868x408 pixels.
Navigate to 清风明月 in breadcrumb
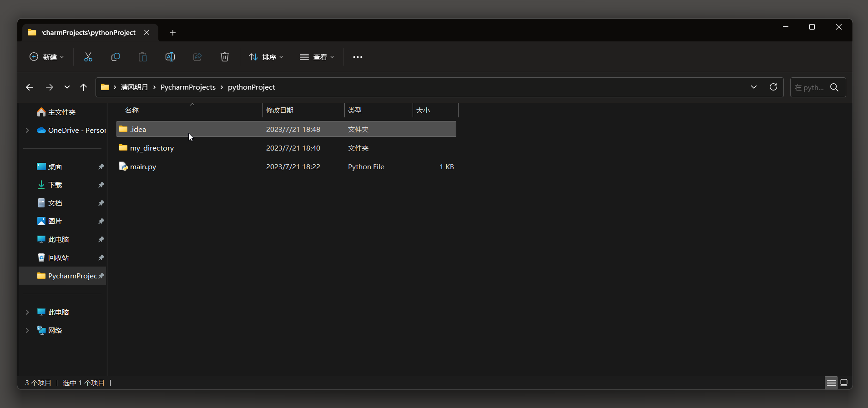click(x=134, y=87)
